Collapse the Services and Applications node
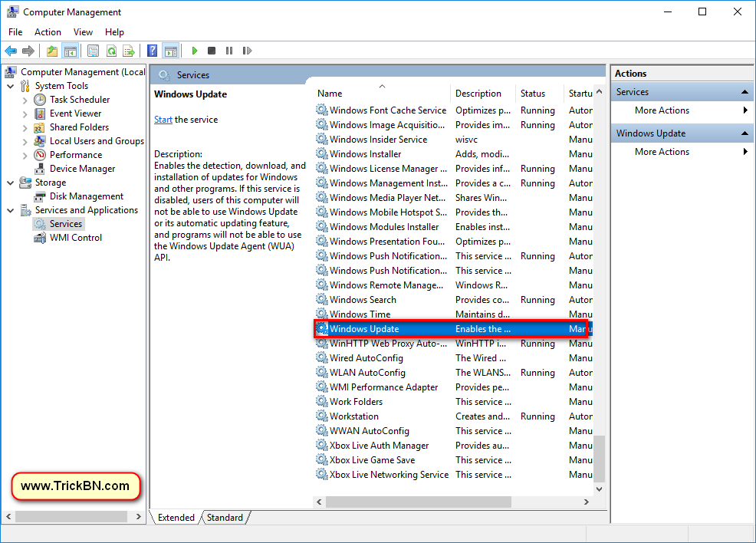The height and width of the screenshot is (543, 756). [x=11, y=211]
